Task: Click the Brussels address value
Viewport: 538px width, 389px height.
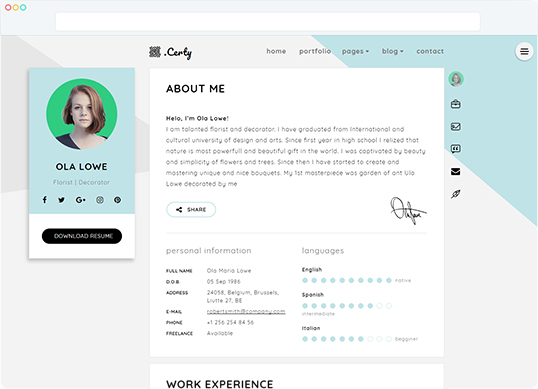Action: coord(243,296)
